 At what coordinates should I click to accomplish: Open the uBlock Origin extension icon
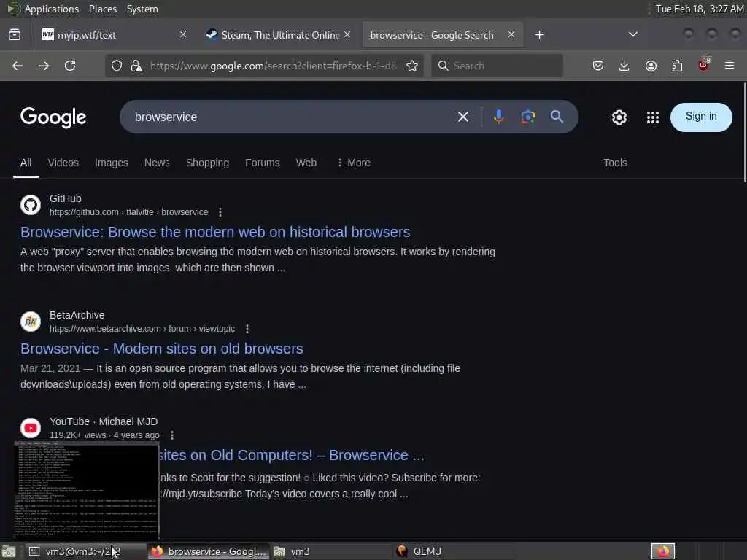[x=704, y=65]
